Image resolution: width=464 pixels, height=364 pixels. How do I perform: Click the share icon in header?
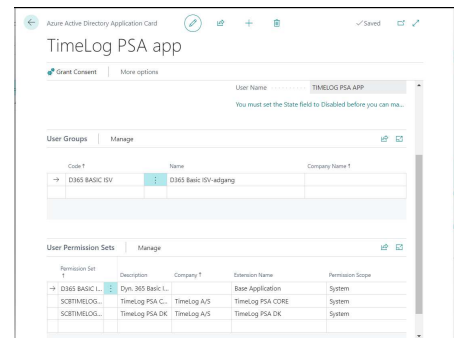coord(220,23)
